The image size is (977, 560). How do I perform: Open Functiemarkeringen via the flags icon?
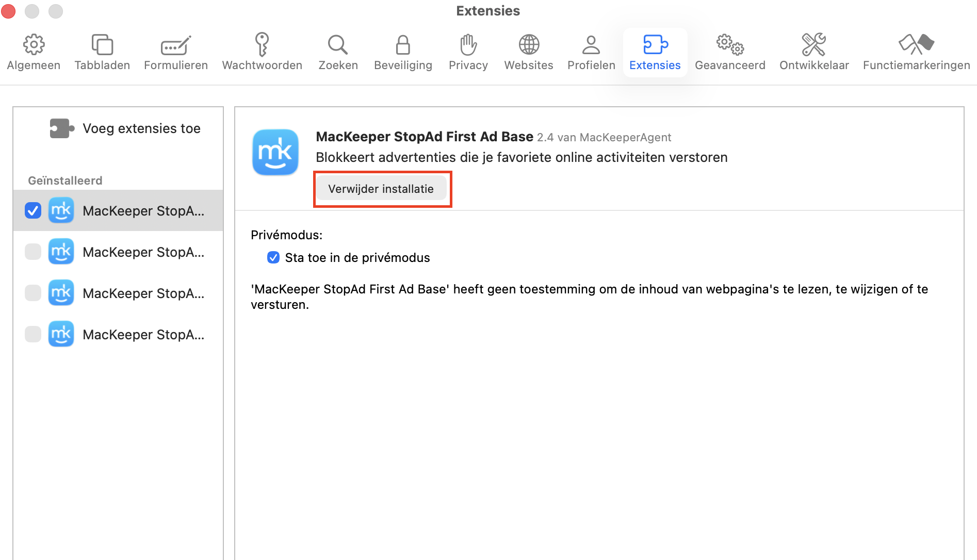916,51
